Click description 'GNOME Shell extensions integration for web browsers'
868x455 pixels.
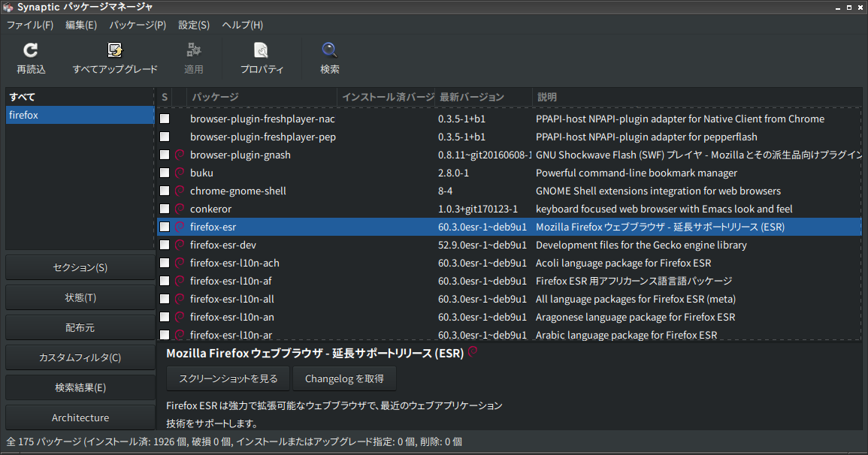tap(658, 191)
